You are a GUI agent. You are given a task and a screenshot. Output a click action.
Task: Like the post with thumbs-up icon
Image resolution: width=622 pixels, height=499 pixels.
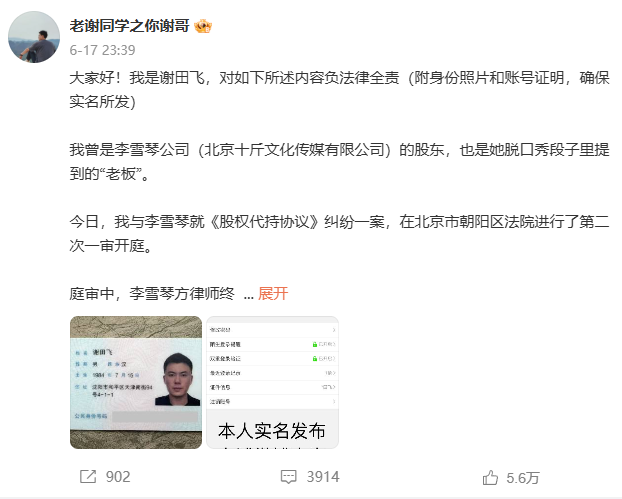(490, 478)
